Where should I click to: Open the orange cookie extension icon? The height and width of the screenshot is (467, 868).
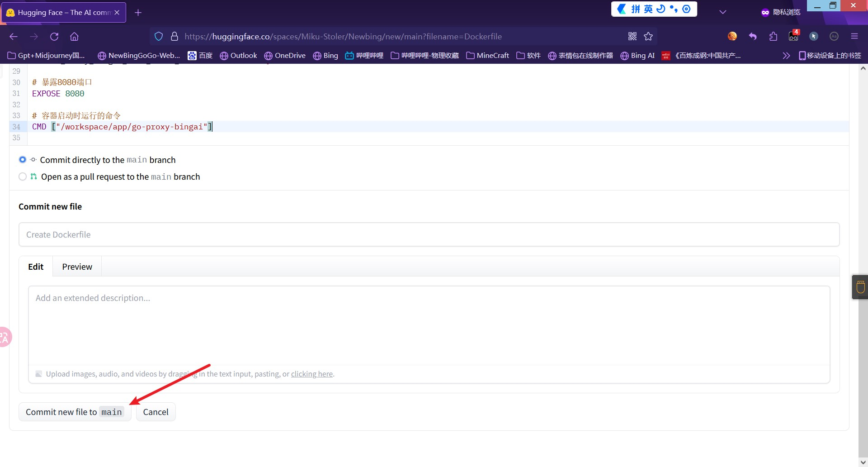coord(732,36)
